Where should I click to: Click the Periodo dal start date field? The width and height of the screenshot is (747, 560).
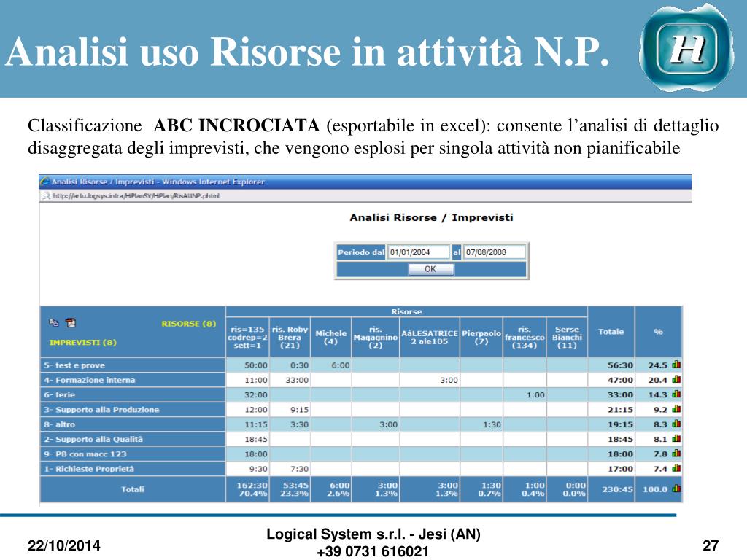(418, 252)
